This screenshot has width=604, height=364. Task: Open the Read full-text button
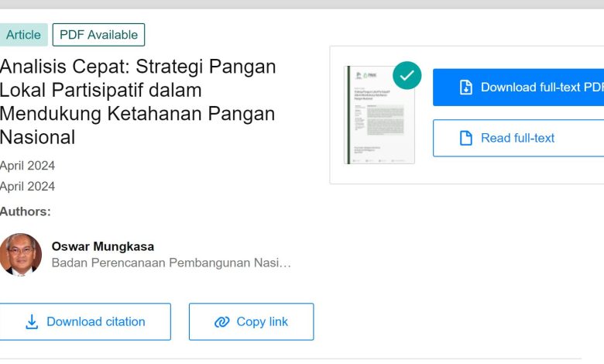[x=517, y=138]
